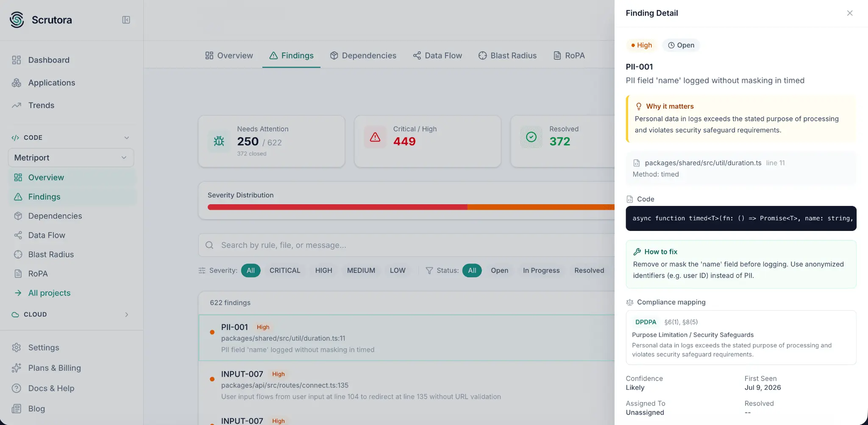
Task: Switch to the Findings tab
Action: pos(291,56)
